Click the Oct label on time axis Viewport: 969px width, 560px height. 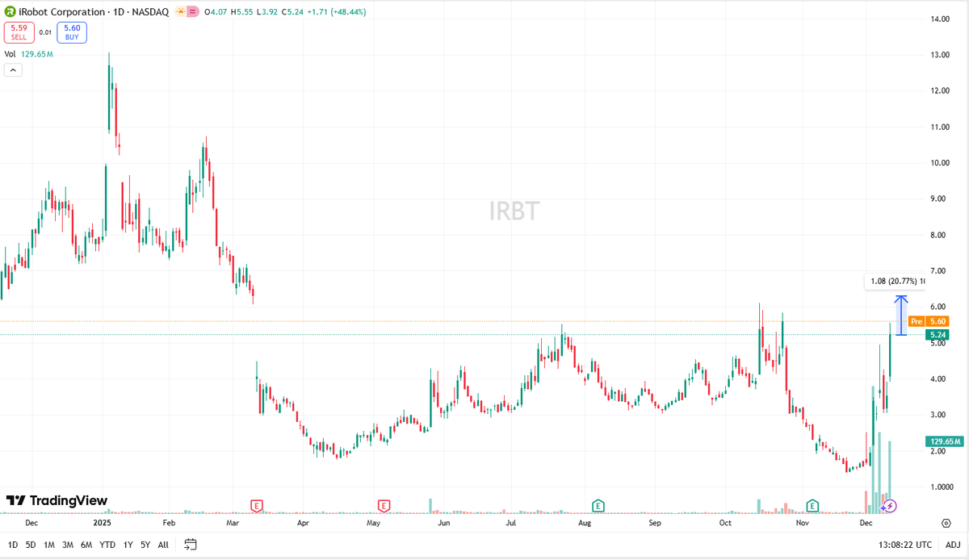point(725,523)
